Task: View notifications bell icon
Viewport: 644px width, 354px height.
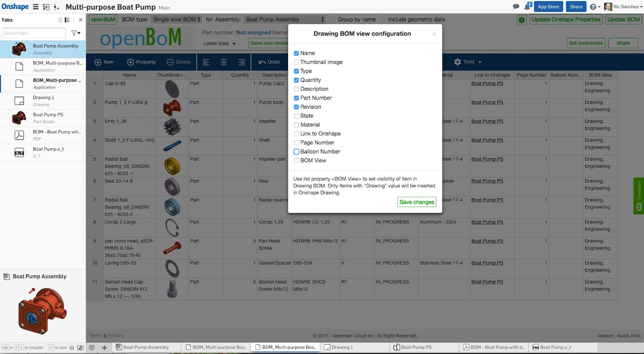Action: coord(528,6)
